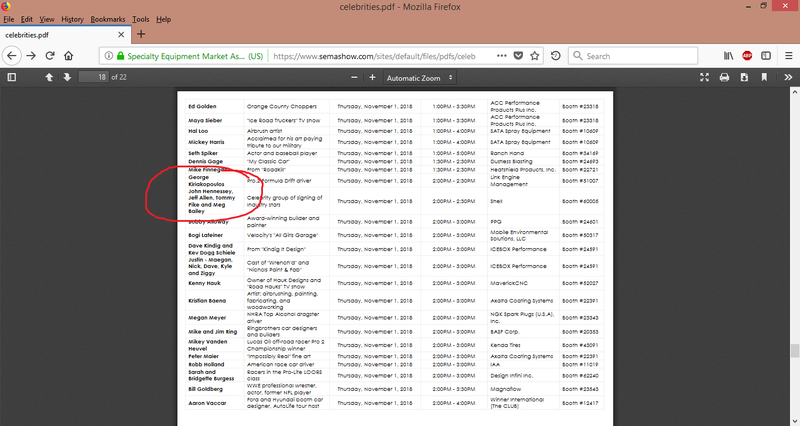The image size is (800, 426).
Task: Save page to Pocket
Action: coord(518,56)
